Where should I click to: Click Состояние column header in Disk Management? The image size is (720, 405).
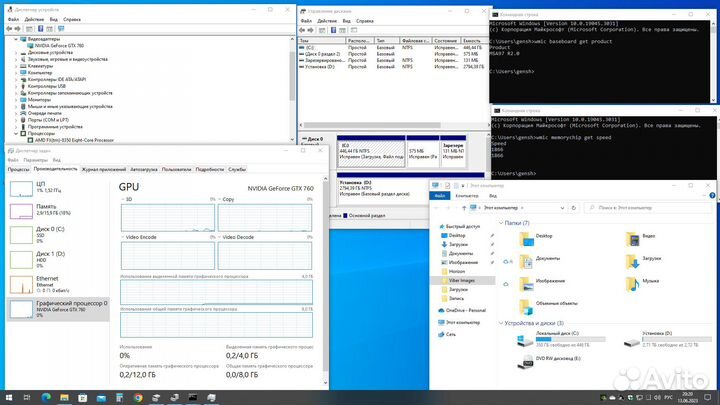446,40
